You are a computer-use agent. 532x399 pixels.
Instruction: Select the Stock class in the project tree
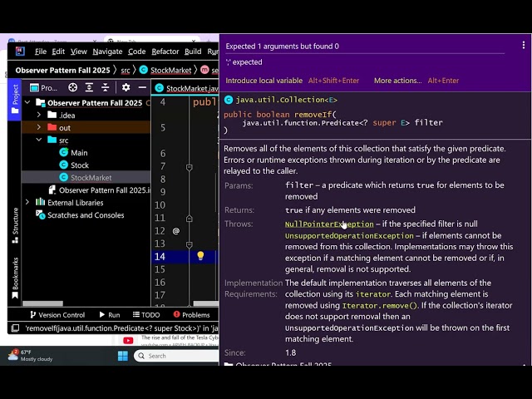[79, 165]
